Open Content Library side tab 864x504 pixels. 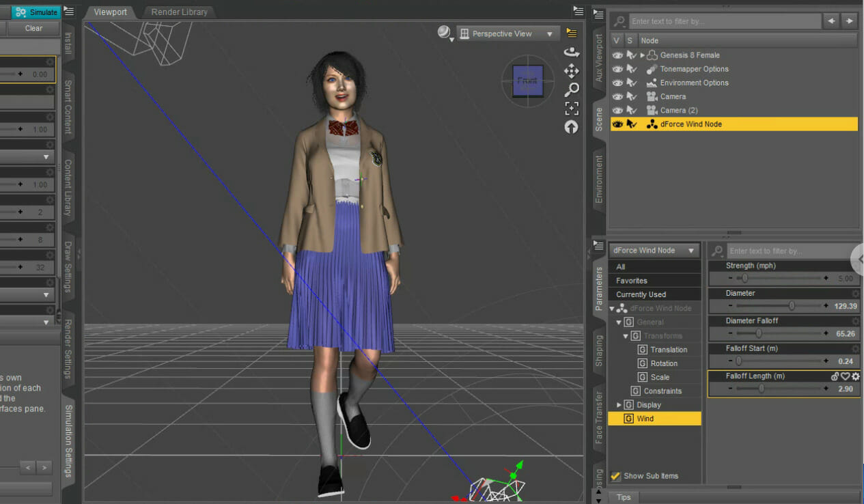[68, 188]
